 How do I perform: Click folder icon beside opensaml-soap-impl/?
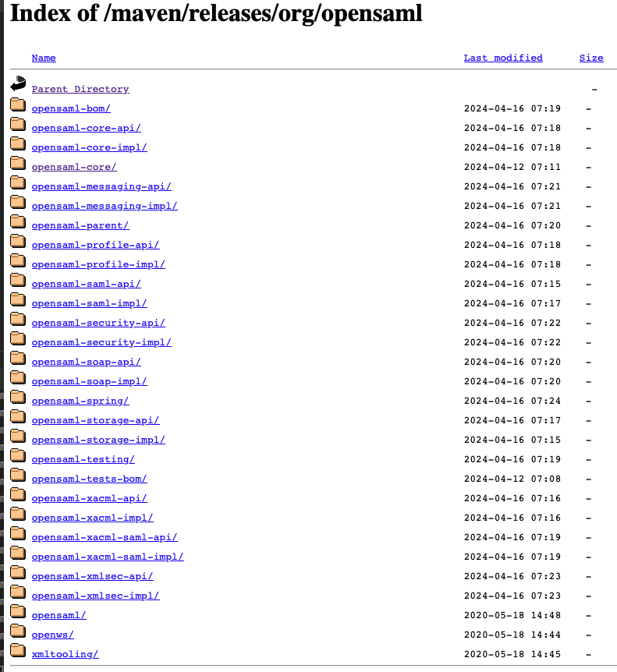point(18,377)
